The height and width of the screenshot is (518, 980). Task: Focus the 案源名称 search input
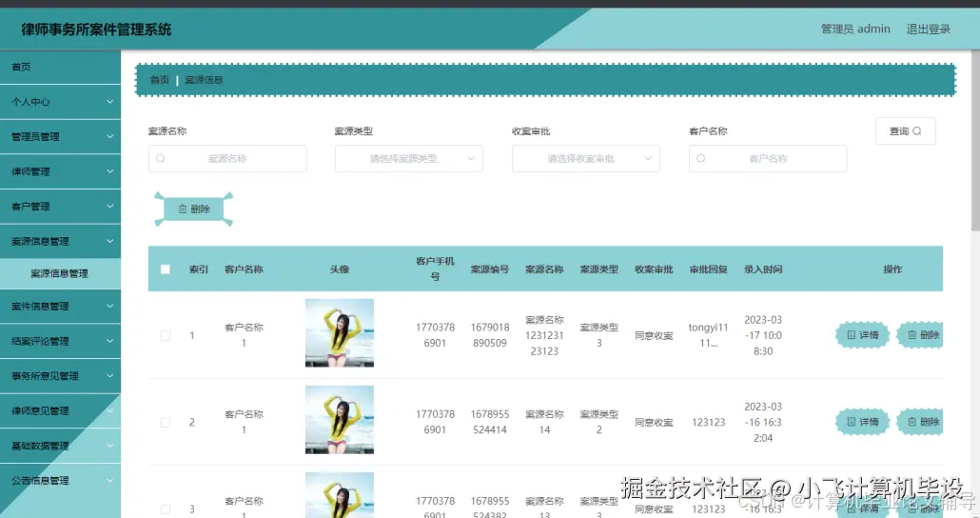click(x=227, y=158)
